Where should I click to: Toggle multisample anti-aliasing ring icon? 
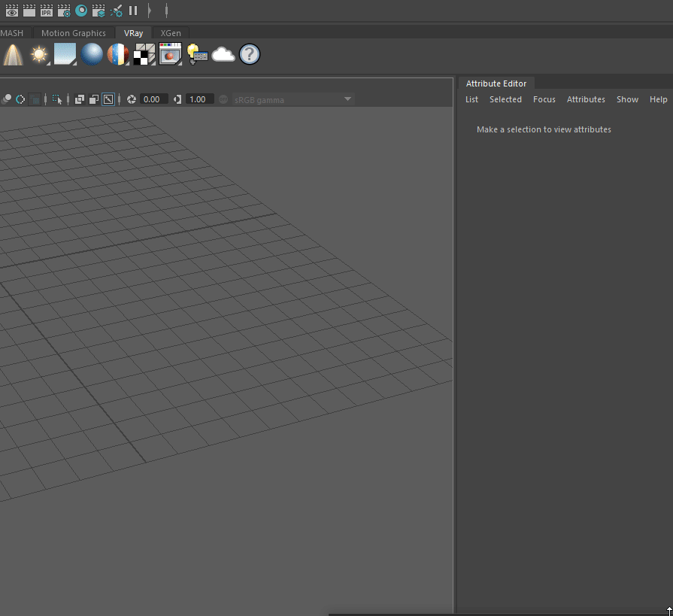(20, 99)
